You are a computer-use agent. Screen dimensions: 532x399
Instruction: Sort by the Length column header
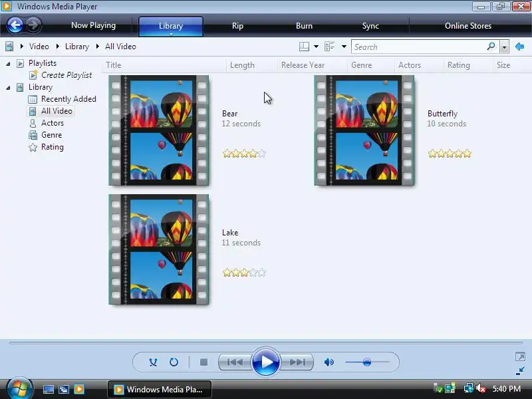coord(252,65)
